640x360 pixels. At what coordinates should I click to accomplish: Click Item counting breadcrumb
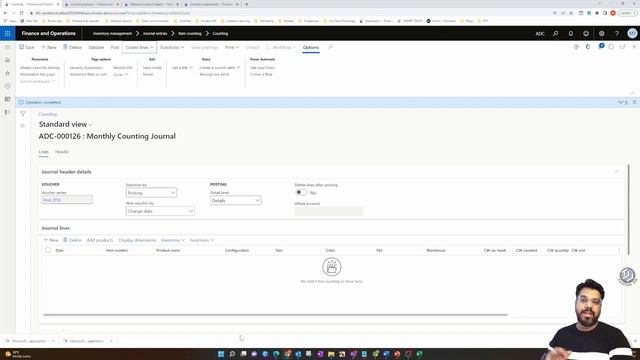[190, 33]
